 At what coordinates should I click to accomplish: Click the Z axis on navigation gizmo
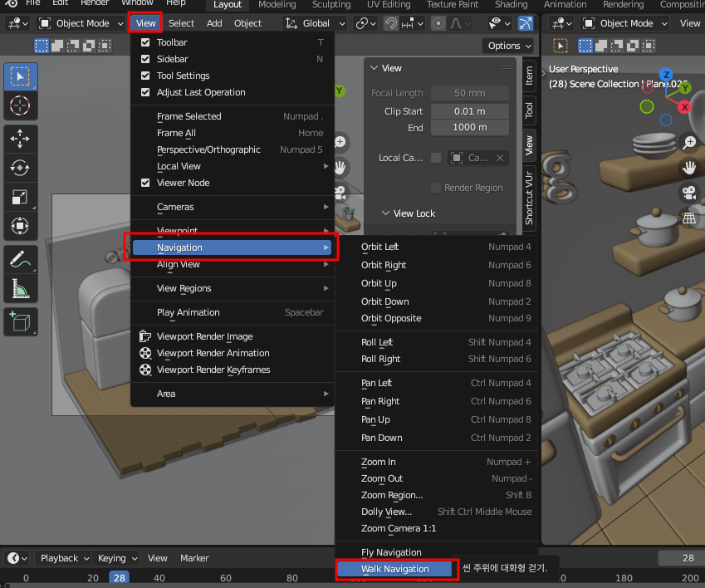(x=666, y=74)
